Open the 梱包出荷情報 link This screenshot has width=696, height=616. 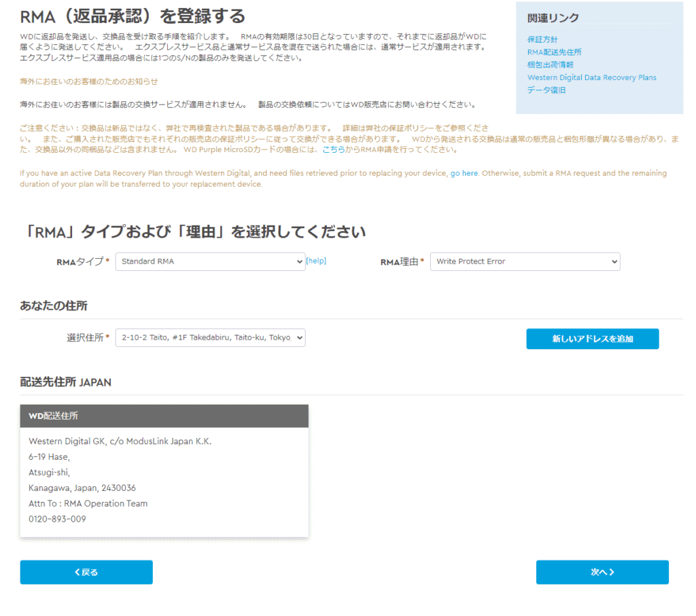550,65
